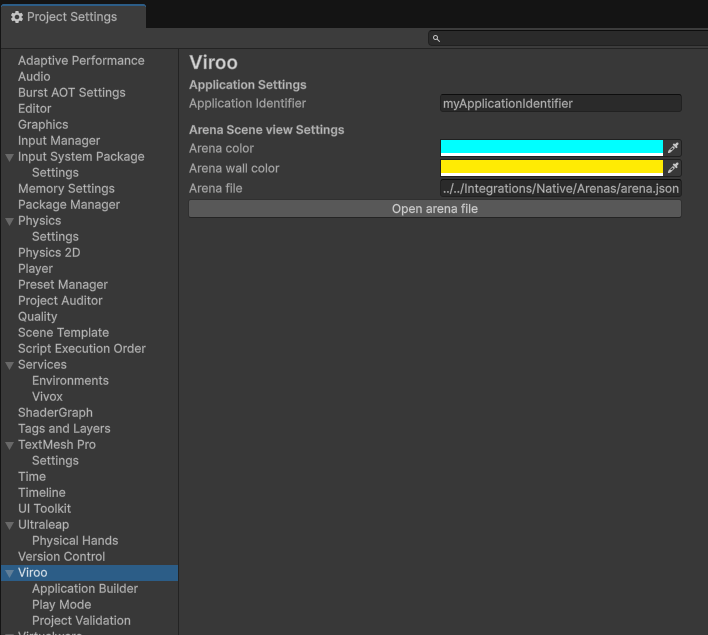Viewport: 708px width, 635px height.
Task: Click the Arena file label
Action: [215, 188]
